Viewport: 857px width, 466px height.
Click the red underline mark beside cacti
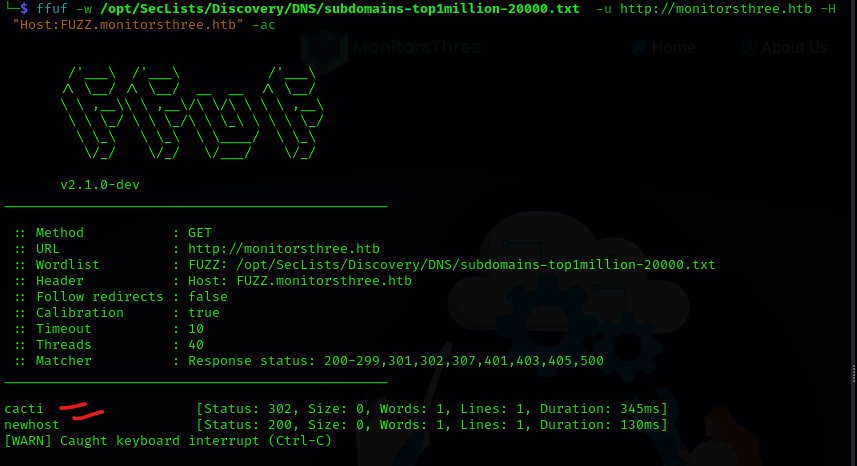point(82,410)
